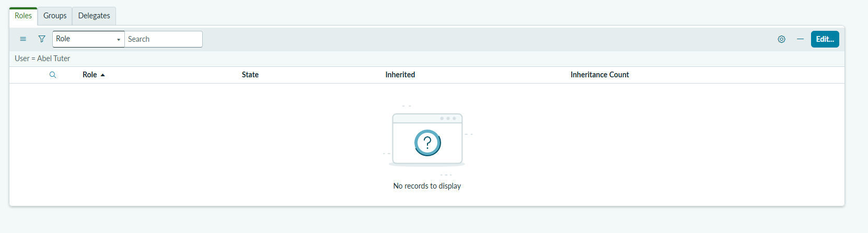868x233 pixels.
Task: Click the Edit... button
Action: click(825, 39)
